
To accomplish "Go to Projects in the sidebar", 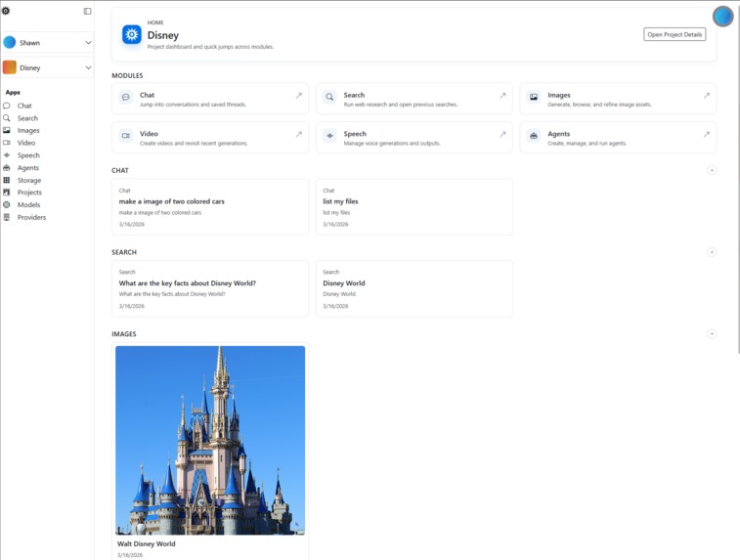I will (x=29, y=192).
